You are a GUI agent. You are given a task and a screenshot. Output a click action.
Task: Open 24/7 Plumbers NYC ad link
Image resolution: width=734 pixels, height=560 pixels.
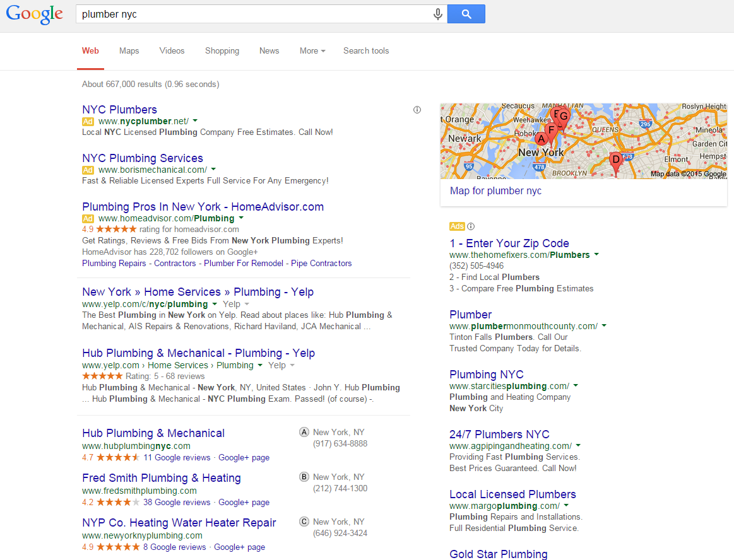(499, 434)
